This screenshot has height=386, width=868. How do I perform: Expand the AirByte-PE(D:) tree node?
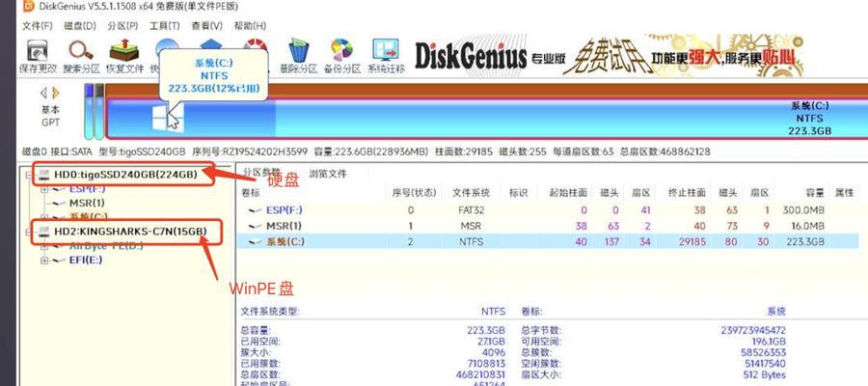[44, 246]
